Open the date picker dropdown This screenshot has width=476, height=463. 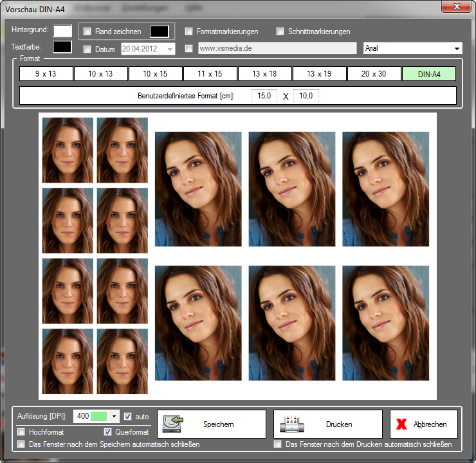(x=170, y=49)
